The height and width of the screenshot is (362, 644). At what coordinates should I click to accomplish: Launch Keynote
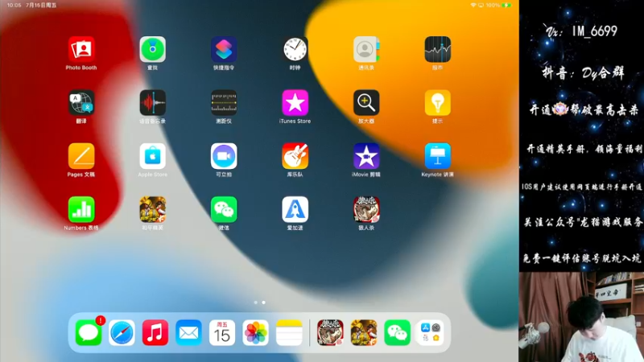tap(437, 156)
